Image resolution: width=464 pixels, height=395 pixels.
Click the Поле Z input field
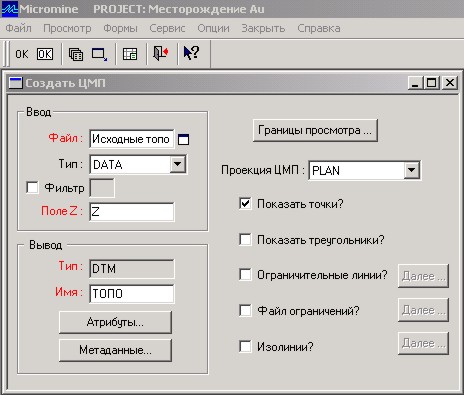click(132, 212)
